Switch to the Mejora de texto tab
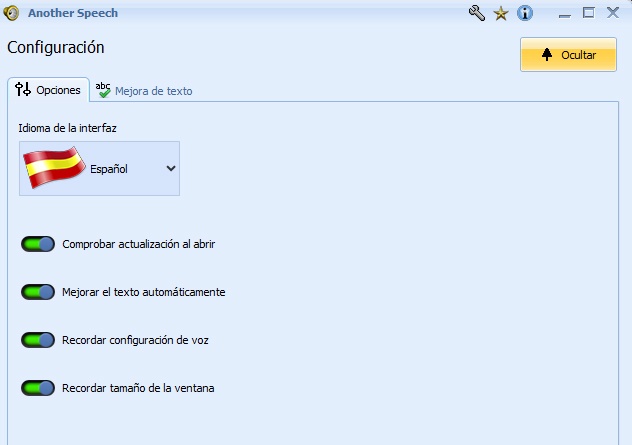Viewport: 632px width, 445px height. coord(144,90)
